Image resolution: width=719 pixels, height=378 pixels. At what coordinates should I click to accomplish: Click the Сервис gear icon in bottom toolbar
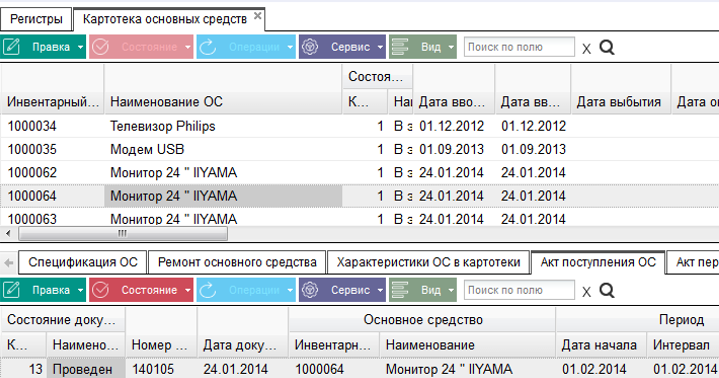pos(310,290)
